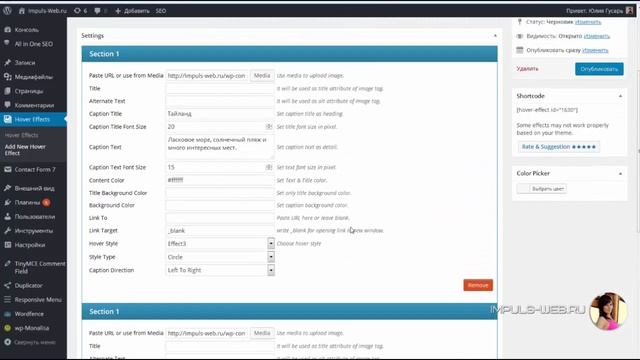
Task: Click Изменить link next to Видимость
Action: click(x=596, y=36)
